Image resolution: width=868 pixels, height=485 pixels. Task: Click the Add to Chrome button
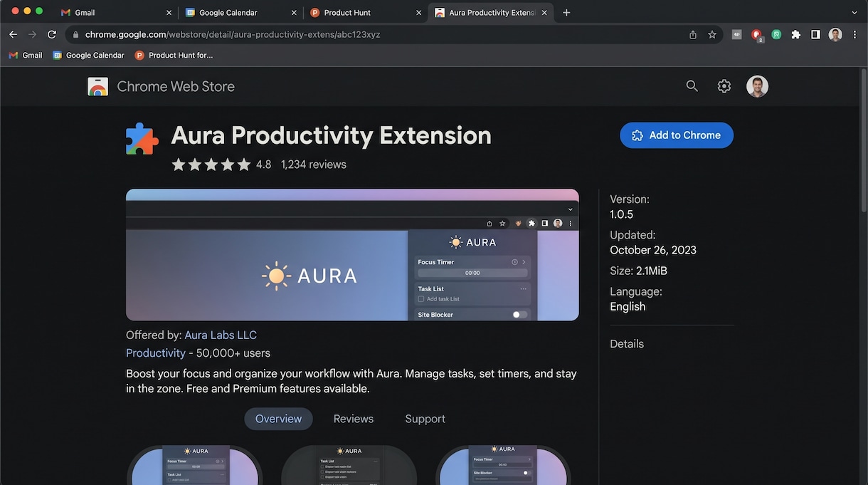tap(677, 135)
